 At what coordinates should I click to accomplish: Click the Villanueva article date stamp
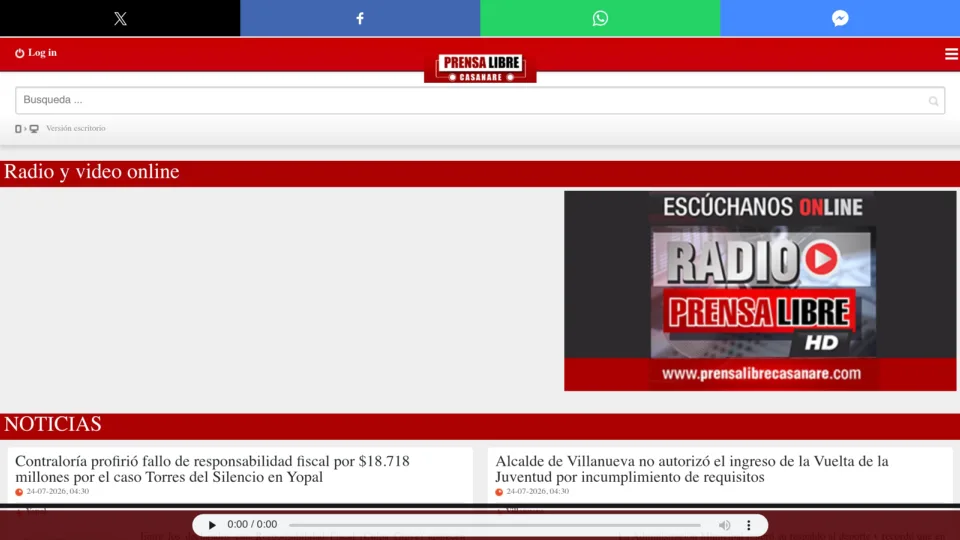(538, 492)
